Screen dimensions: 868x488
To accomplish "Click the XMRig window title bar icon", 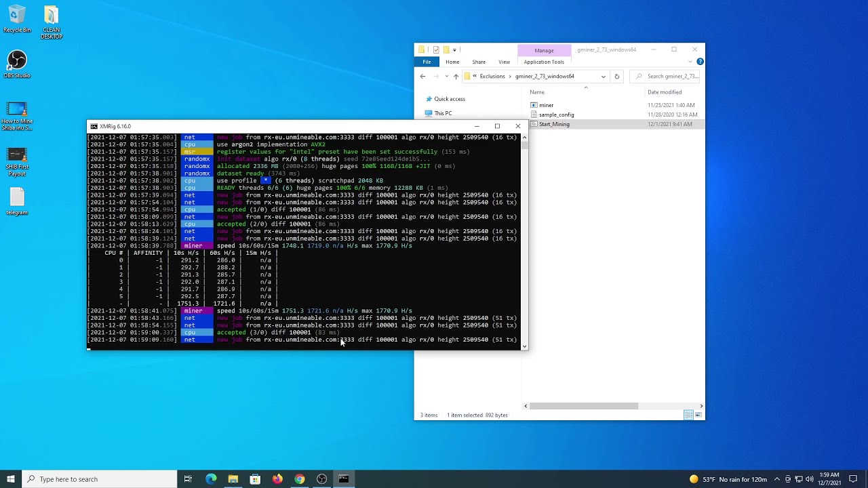I will point(94,126).
